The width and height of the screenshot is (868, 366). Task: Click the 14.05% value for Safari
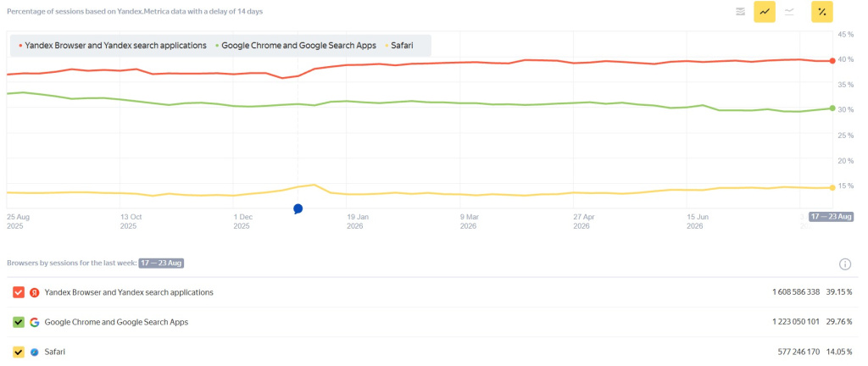839,352
